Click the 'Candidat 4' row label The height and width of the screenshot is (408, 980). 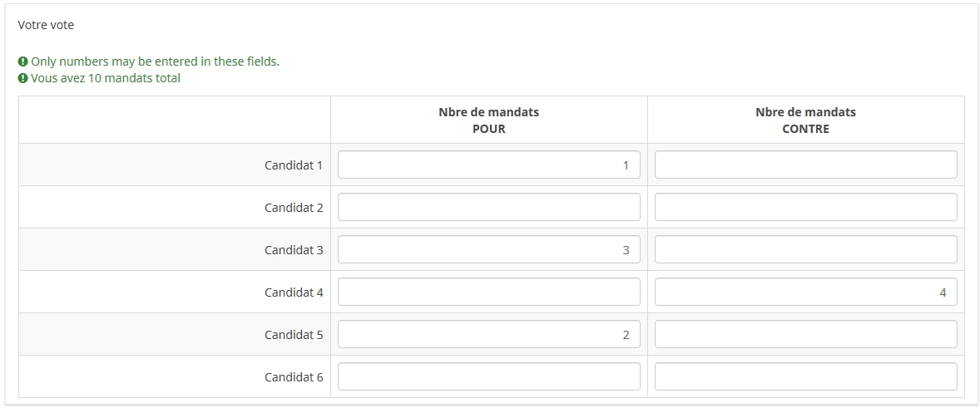pyautogui.click(x=294, y=292)
